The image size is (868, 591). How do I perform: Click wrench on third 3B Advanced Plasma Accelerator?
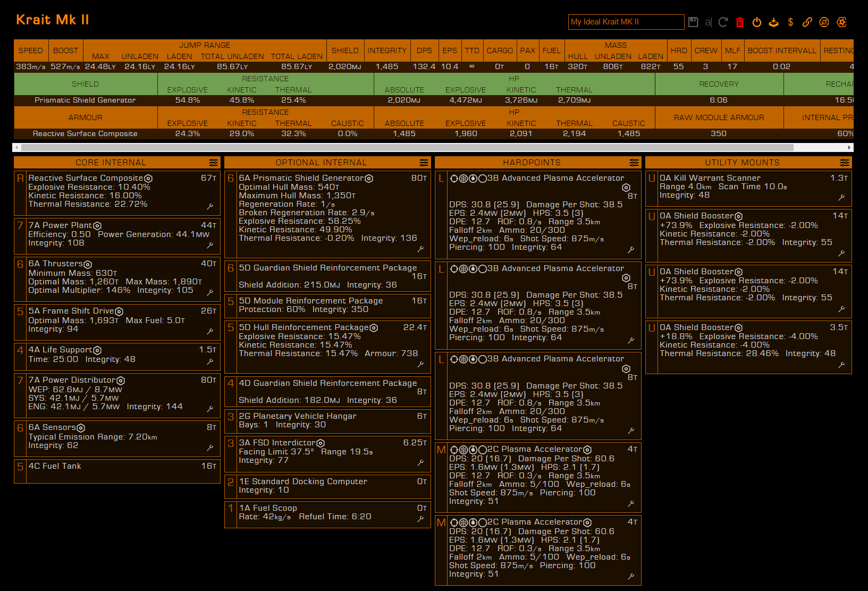pyautogui.click(x=631, y=430)
